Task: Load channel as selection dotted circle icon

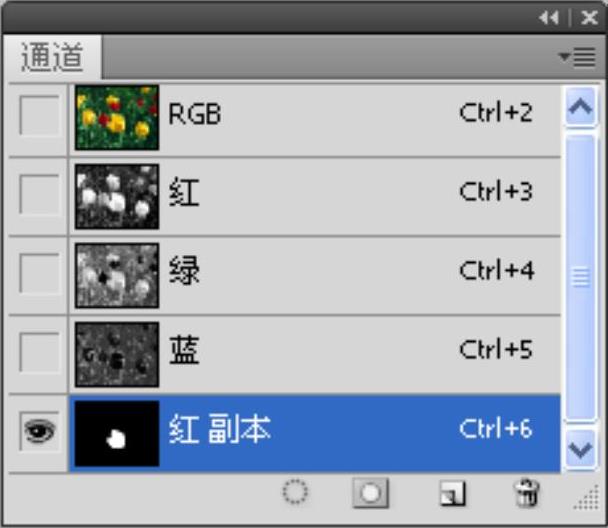Action: pos(295,492)
